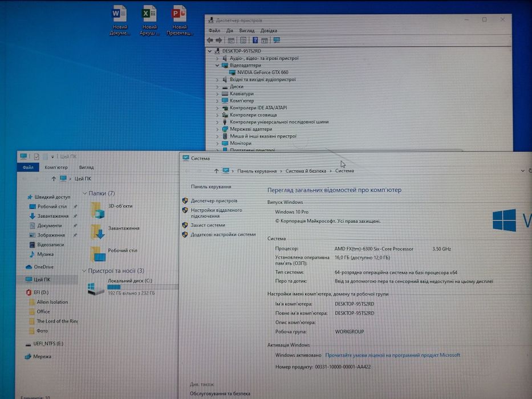532x399 pixels.
Task: Open the Фото folder in sidebar
Action: [x=42, y=331]
